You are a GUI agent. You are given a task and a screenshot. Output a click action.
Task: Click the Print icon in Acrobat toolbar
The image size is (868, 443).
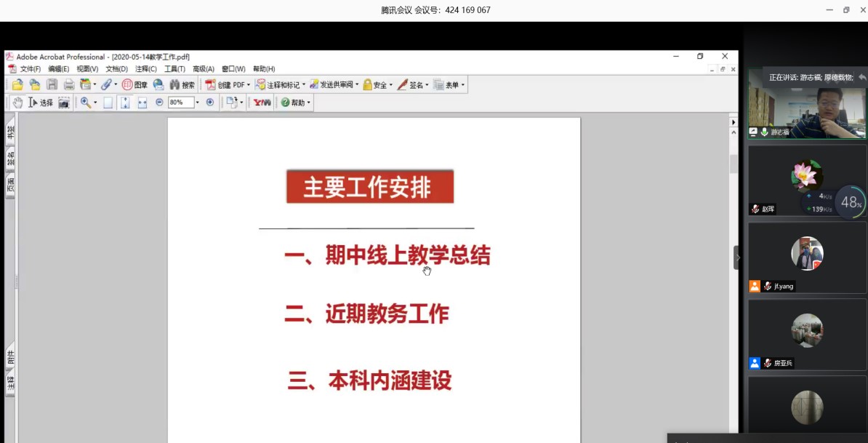pos(69,85)
